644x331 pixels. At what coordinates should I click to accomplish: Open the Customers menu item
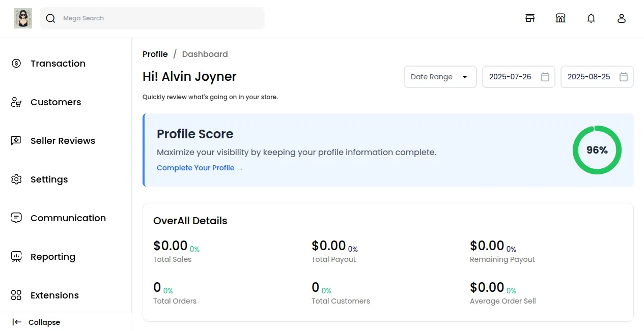pyautogui.click(x=55, y=102)
